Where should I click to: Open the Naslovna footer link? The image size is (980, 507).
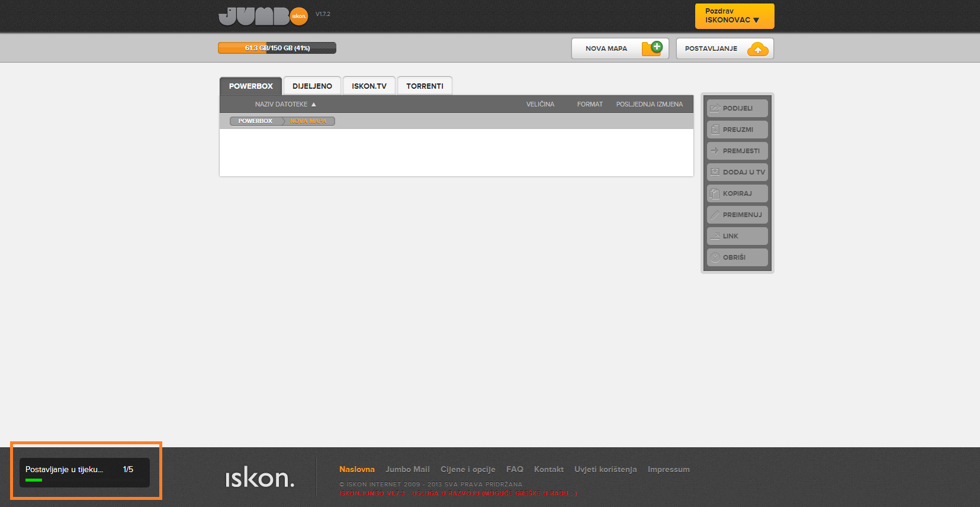[x=357, y=469]
